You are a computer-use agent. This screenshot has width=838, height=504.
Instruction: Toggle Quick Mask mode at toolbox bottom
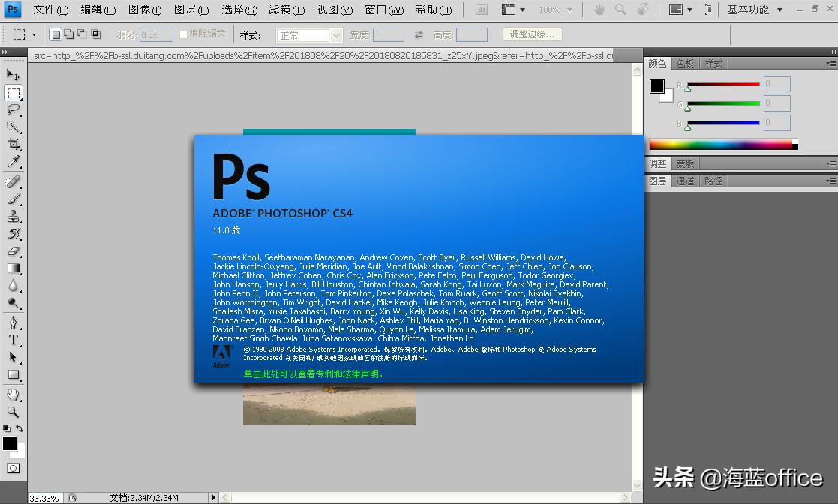coord(13,467)
